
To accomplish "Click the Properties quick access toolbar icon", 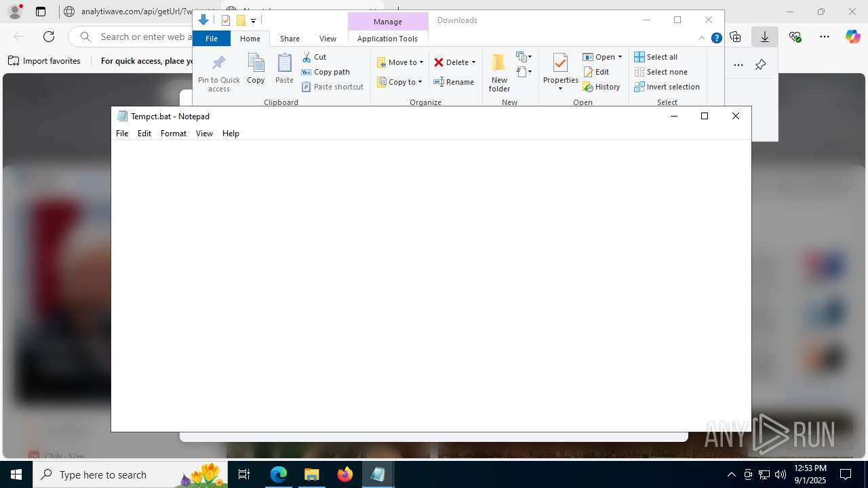I will [x=226, y=20].
